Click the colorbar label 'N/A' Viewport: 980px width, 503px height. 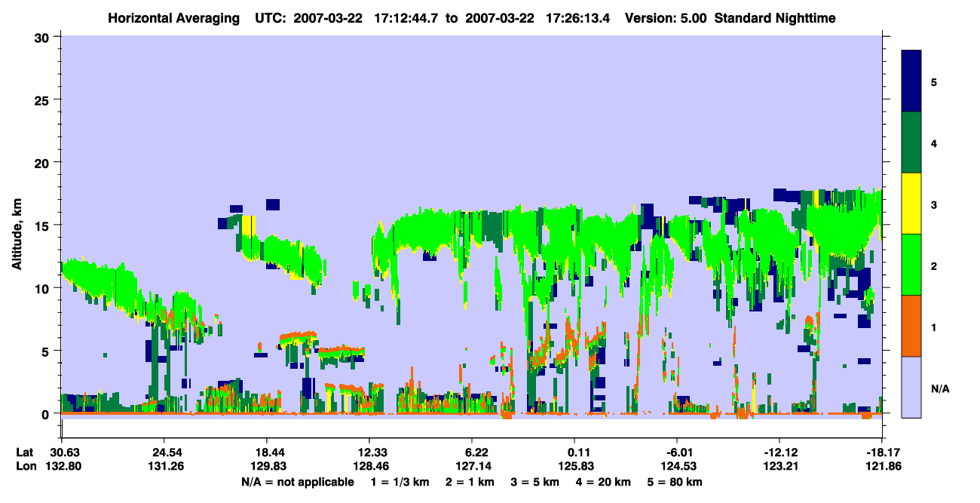(939, 388)
